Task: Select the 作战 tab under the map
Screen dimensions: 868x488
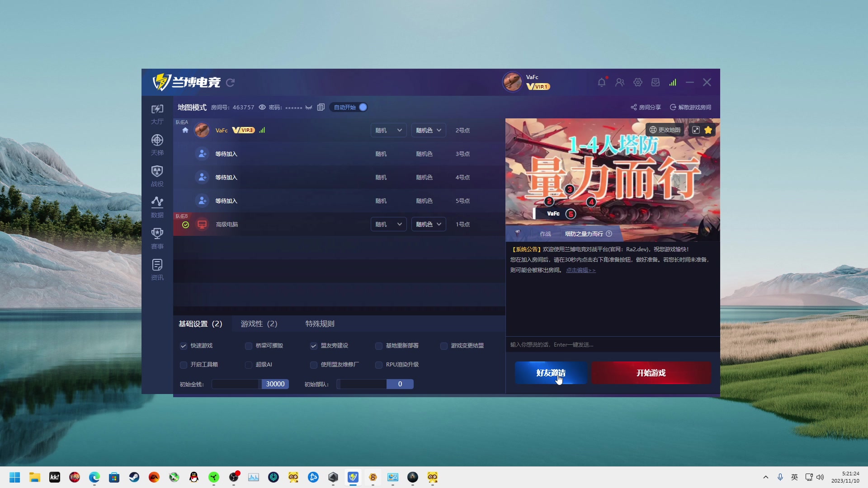Action: (x=546, y=234)
